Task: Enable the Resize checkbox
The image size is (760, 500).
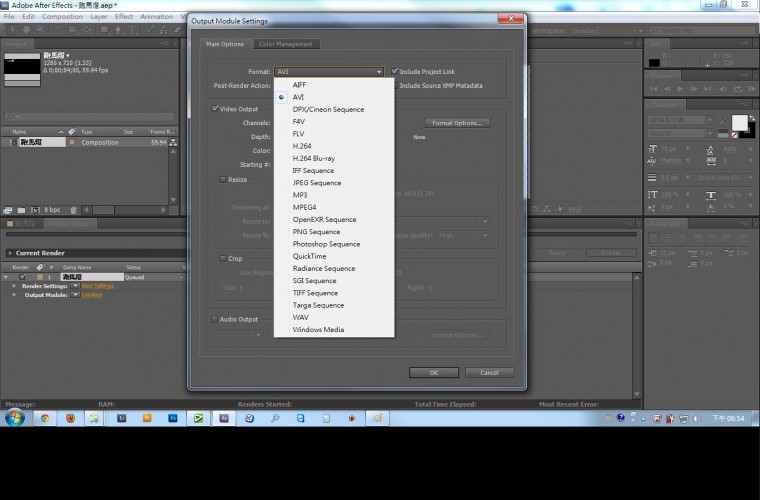Action: (x=222, y=179)
